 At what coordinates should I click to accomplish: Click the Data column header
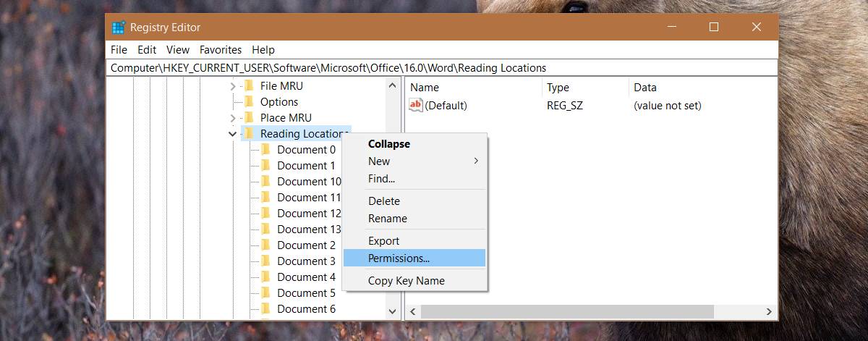(645, 88)
